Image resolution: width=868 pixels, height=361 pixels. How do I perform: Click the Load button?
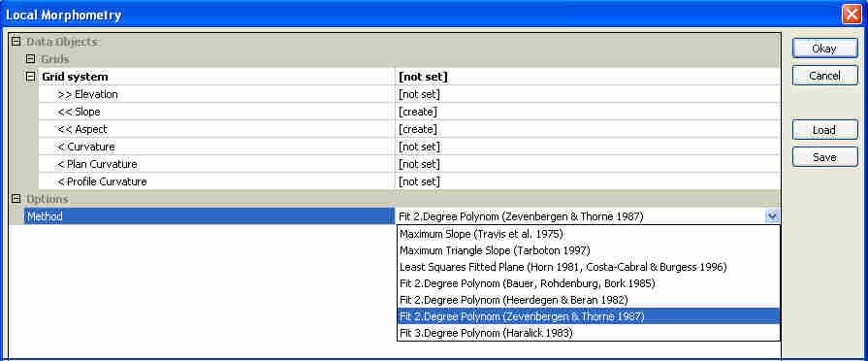[824, 130]
